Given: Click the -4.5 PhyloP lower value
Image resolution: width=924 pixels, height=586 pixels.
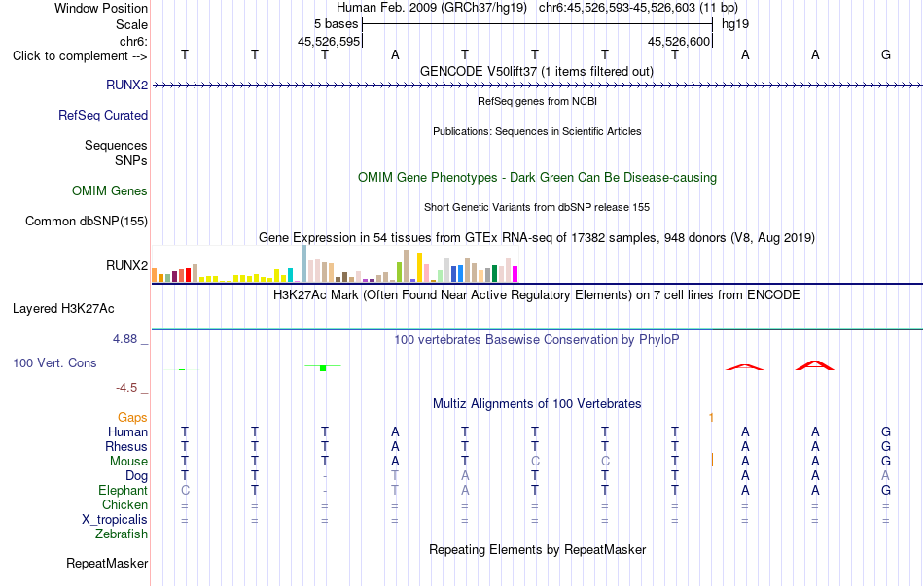Looking at the screenshot, I should pos(126,387).
